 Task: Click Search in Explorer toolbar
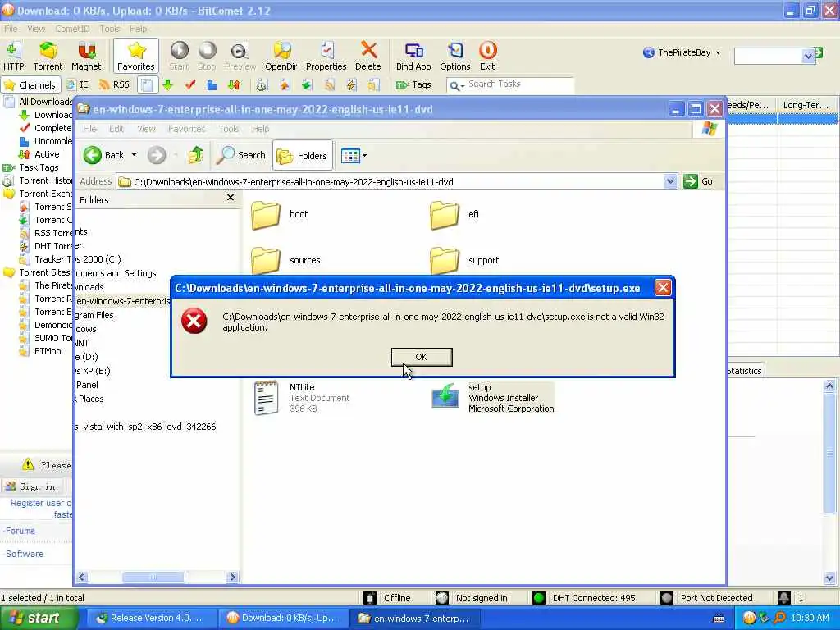(x=241, y=155)
